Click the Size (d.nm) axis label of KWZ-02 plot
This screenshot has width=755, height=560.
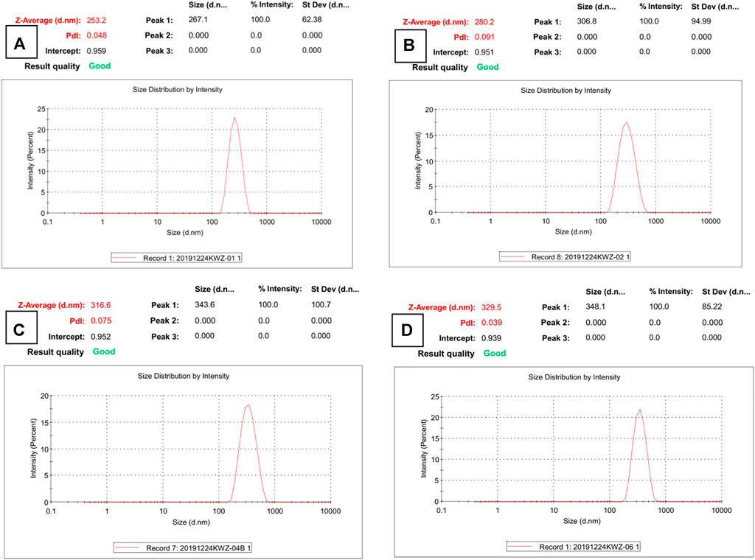point(574,231)
